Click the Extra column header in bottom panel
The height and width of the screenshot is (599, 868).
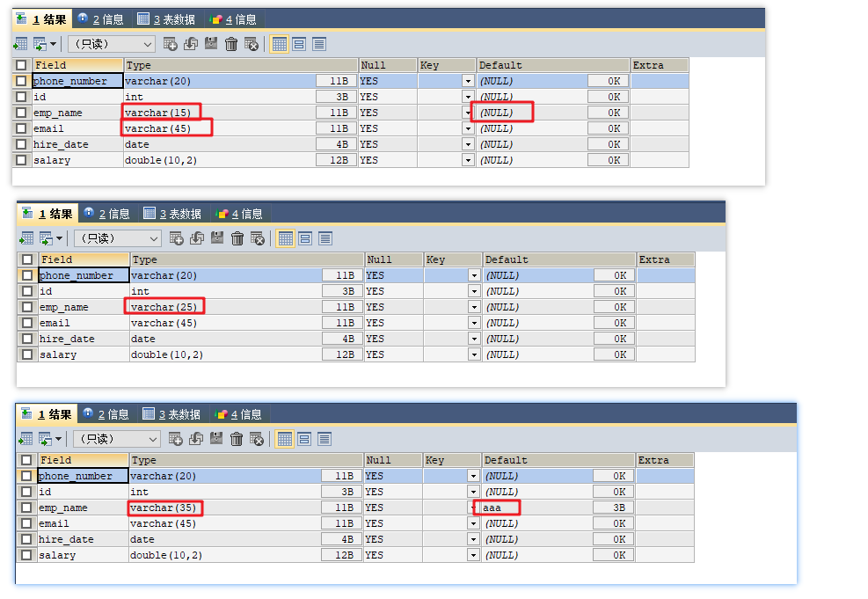point(664,459)
